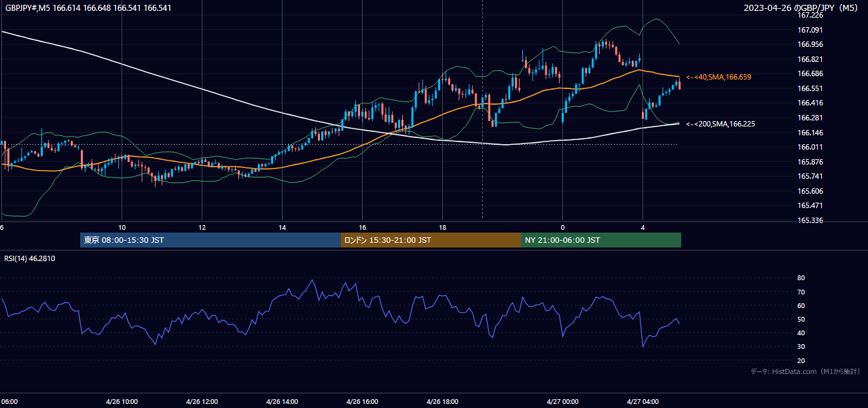Click RSI axis level 60
The height and width of the screenshot is (408, 868).
(x=801, y=305)
